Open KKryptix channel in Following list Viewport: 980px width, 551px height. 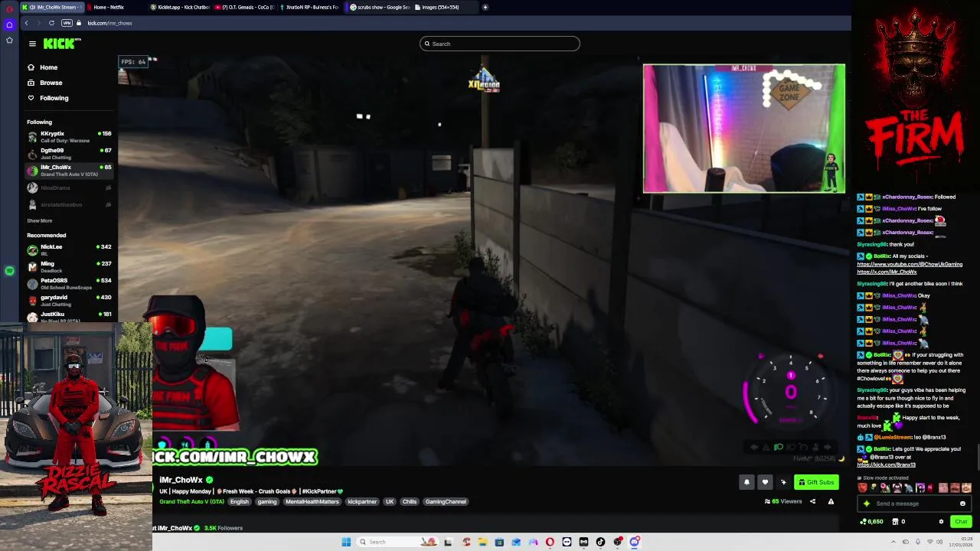69,137
